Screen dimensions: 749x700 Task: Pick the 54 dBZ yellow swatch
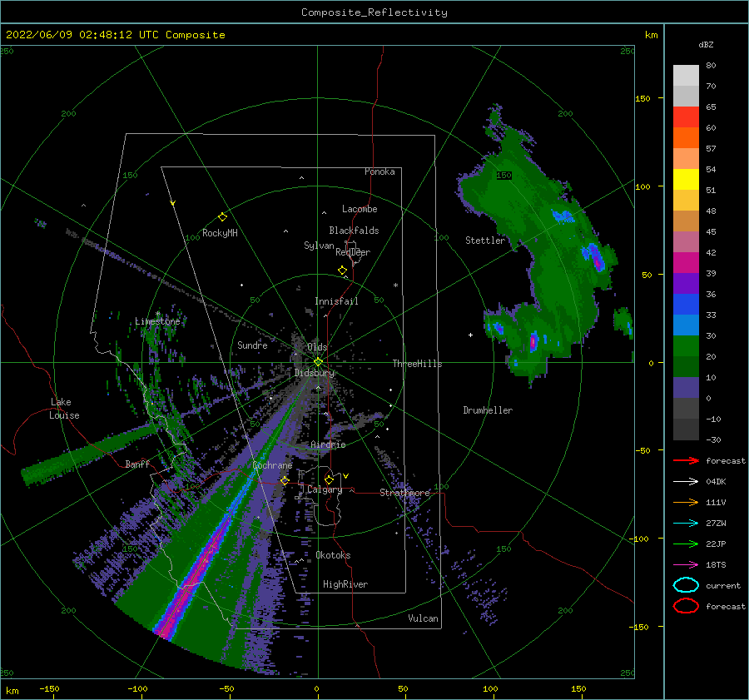pyautogui.click(x=686, y=179)
